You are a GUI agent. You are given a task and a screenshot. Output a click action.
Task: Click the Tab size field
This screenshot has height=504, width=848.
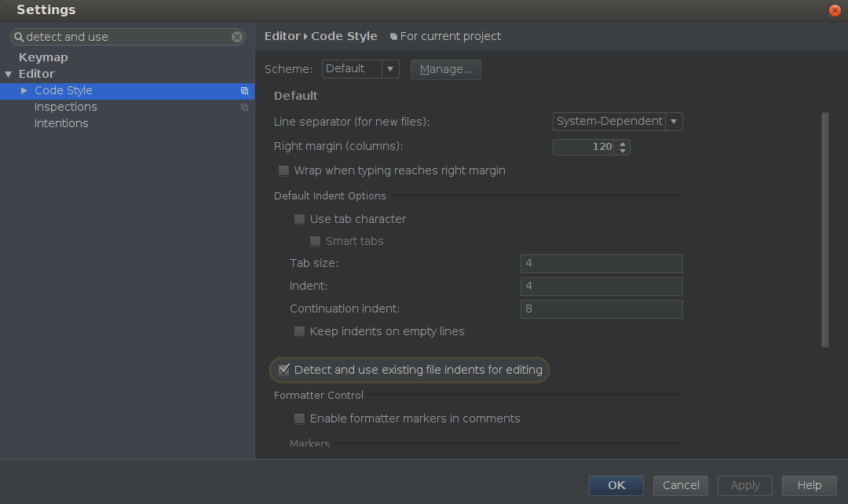coord(601,264)
